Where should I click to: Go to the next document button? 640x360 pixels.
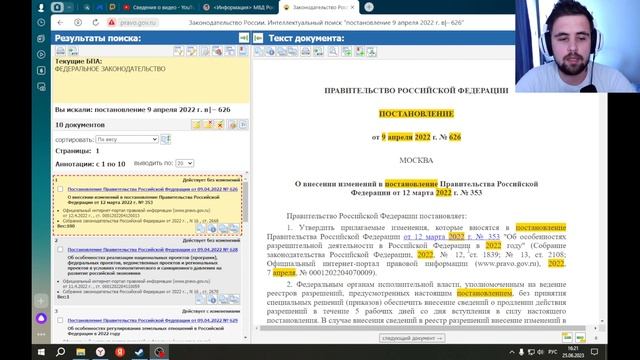412,338
